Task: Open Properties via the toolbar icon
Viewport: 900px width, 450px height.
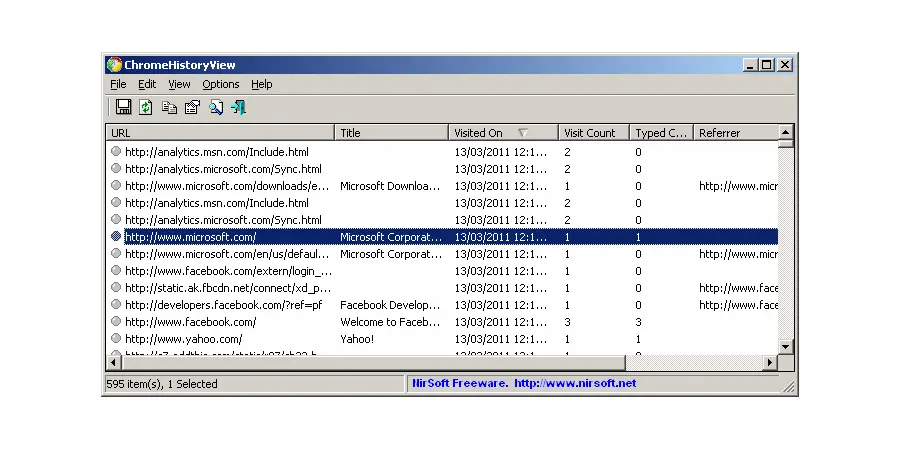Action: (192, 107)
